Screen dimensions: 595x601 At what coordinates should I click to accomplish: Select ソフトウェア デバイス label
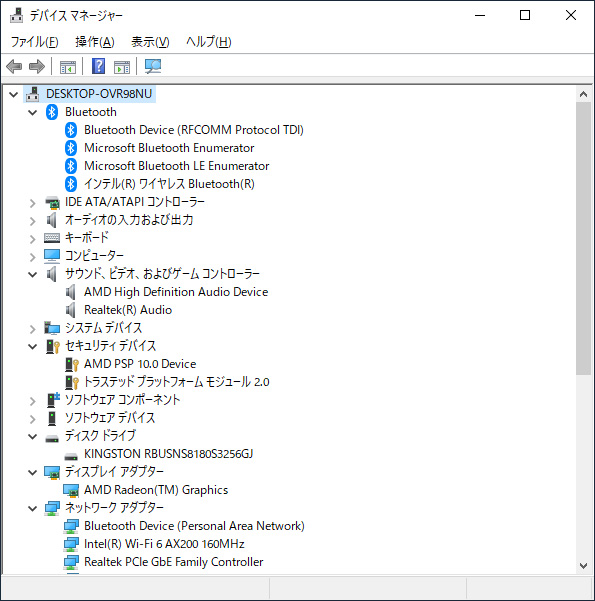point(110,418)
